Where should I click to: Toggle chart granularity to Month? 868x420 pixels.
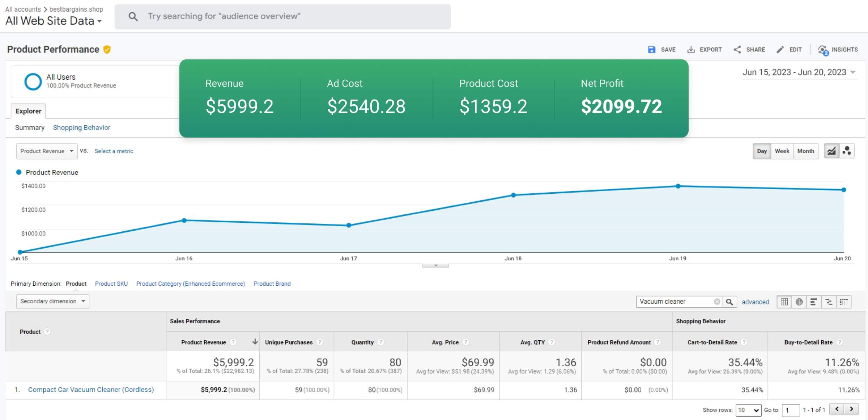click(805, 151)
